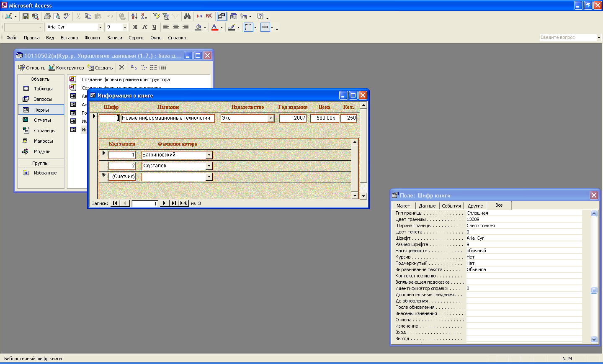The image size is (603, 364).
Task: Click the font color A swatch button
Action: point(214,27)
